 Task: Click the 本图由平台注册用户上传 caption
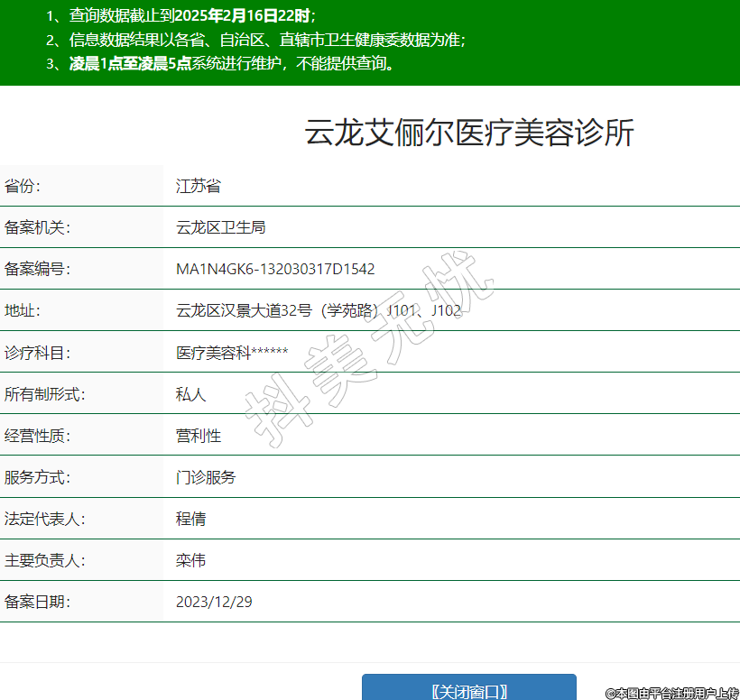(671, 693)
